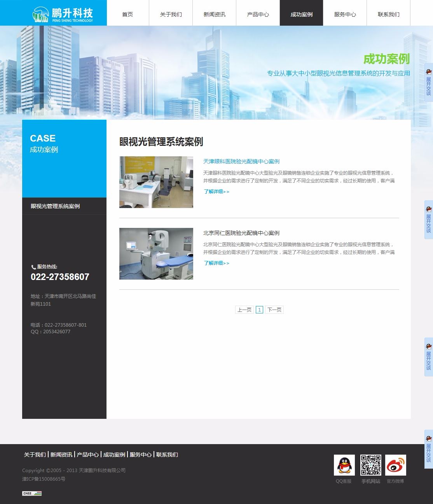Go to 首页 in the top navigation

pos(127,14)
